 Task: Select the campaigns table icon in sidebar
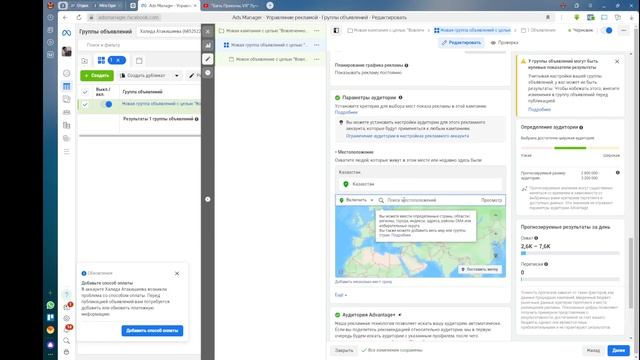[67, 86]
